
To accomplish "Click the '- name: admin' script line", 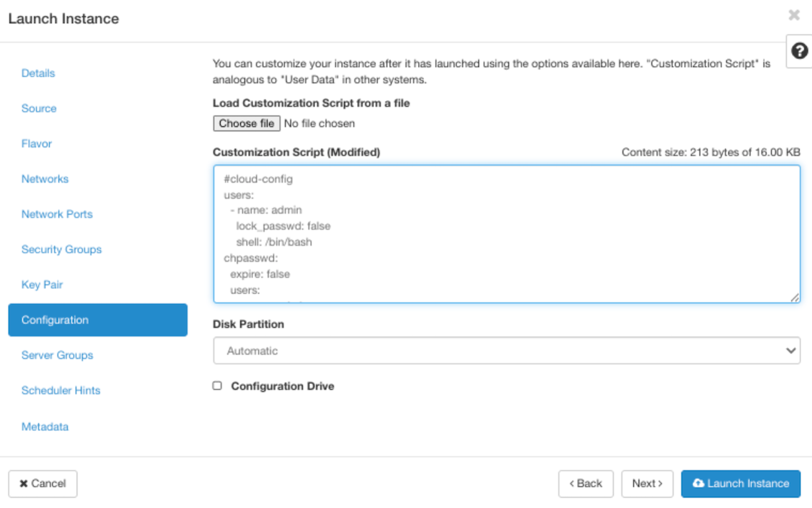I will pyautogui.click(x=266, y=210).
